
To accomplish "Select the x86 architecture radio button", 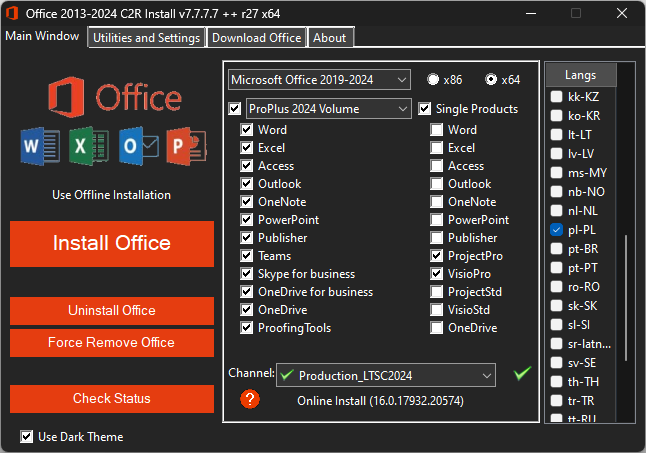I will [433, 79].
